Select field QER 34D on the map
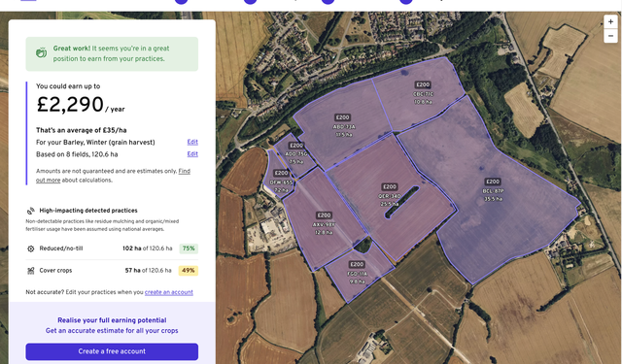Viewport: 622px width, 364px height. pos(389,196)
